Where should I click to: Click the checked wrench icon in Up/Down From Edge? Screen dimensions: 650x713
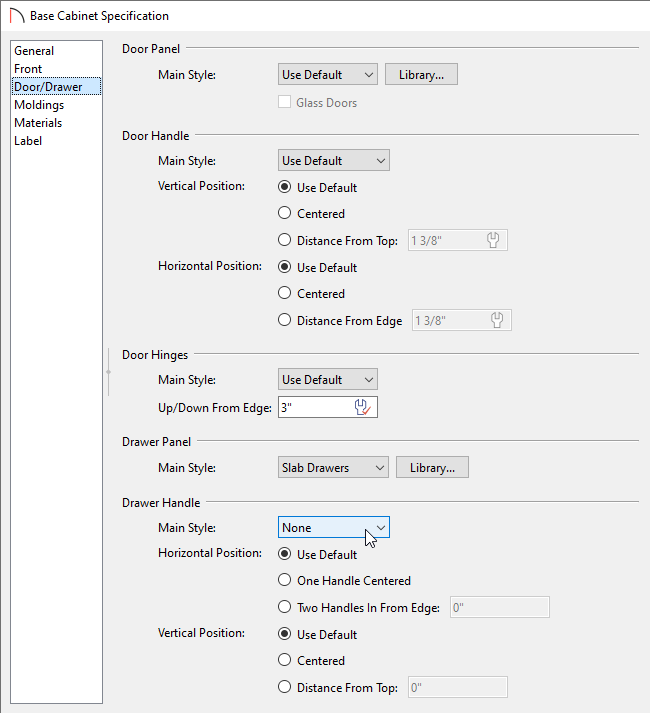[363, 407]
